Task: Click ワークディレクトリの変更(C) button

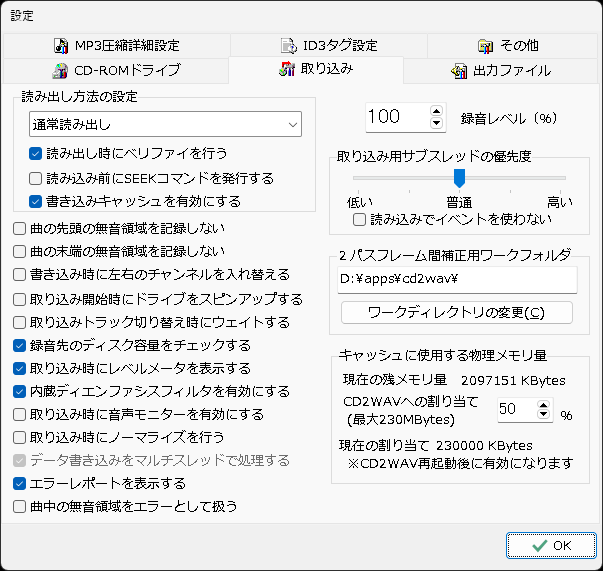Action: (456, 313)
